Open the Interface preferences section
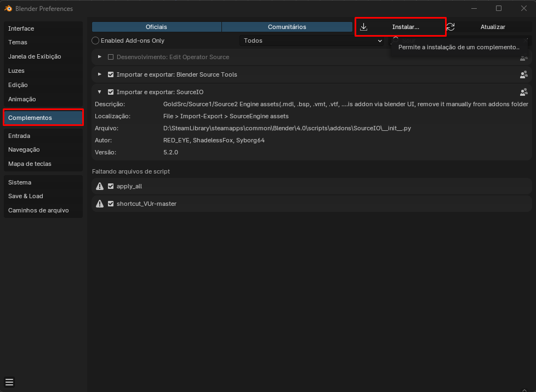 (x=43, y=28)
